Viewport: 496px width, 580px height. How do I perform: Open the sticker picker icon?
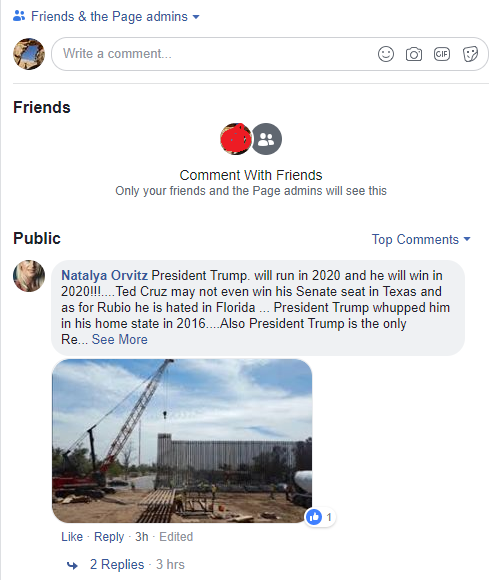[x=470, y=54]
